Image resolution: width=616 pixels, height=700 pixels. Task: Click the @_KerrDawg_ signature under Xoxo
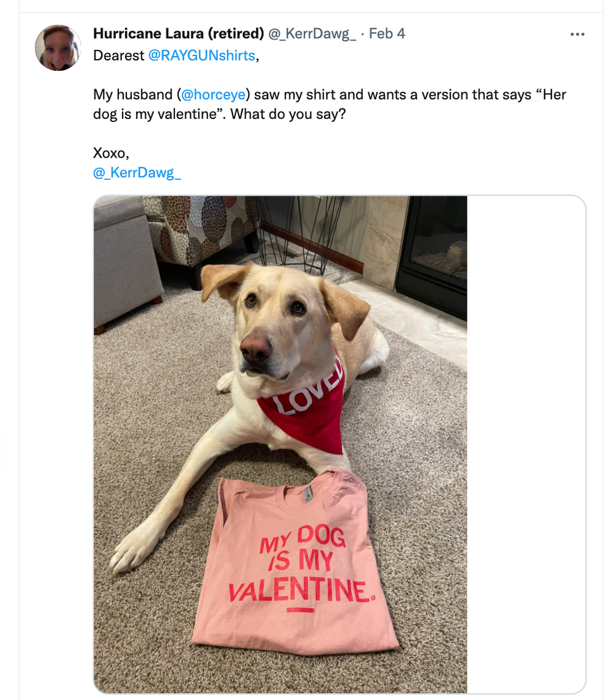click(137, 172)
